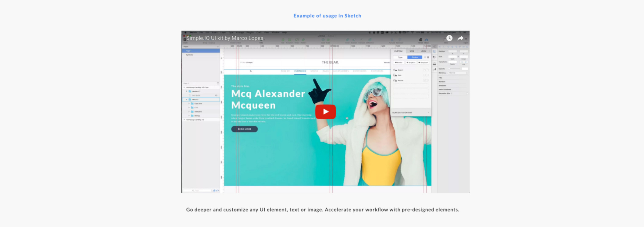
Task: Click the READ MORE button
Action: (x=244, y=129)
